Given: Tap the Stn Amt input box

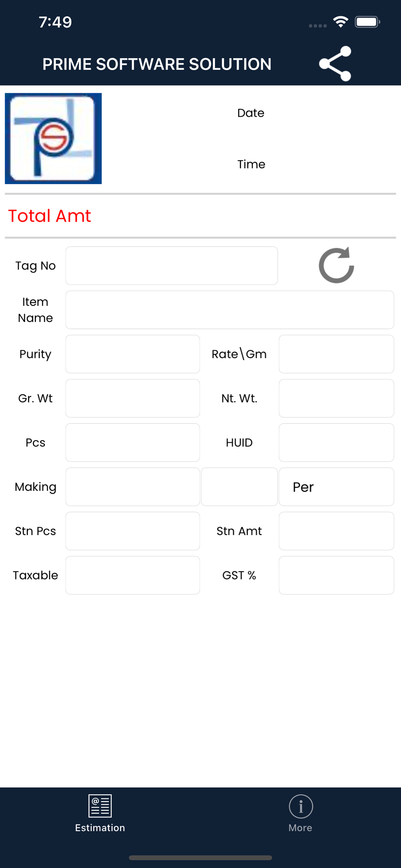Looking at the screenshot, I should click(x=336, y=531).
